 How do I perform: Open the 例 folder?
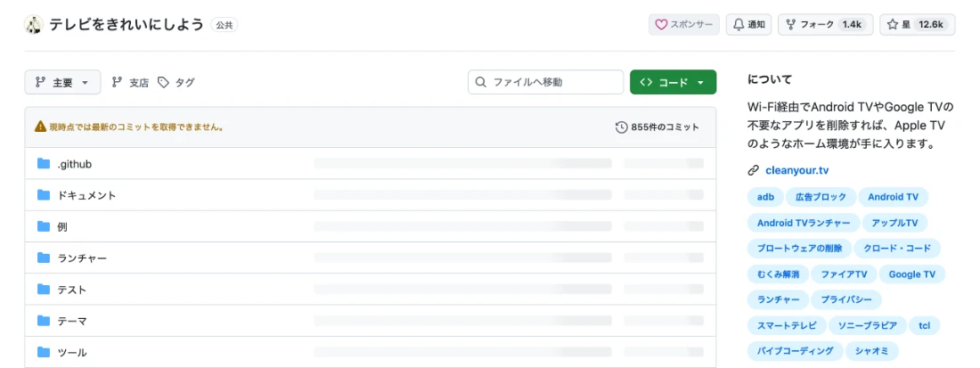coord(61,226)
